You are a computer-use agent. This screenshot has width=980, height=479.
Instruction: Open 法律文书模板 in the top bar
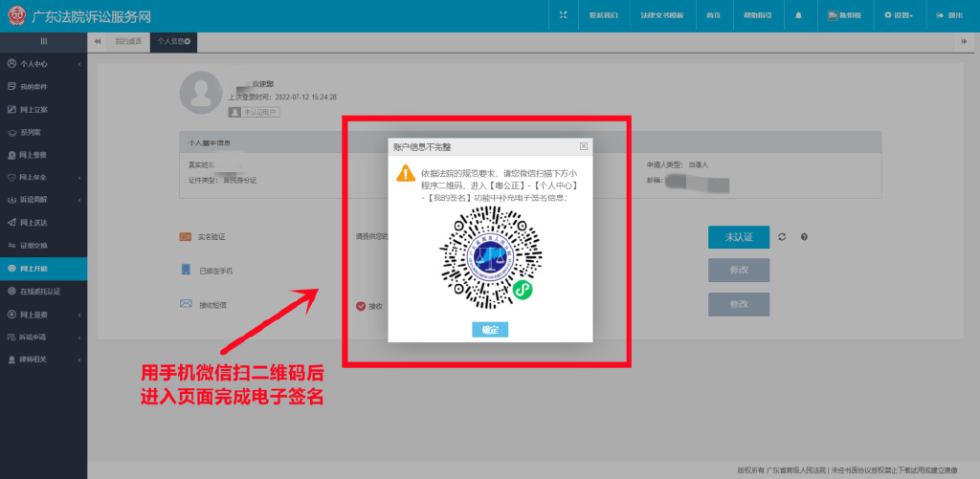point(662,15)
